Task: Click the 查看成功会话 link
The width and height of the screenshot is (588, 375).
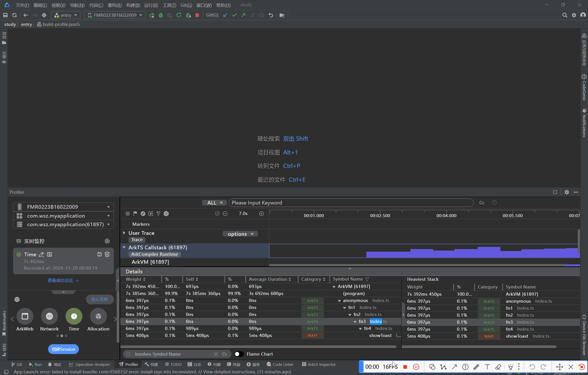Action: click(x=63, y=281)
